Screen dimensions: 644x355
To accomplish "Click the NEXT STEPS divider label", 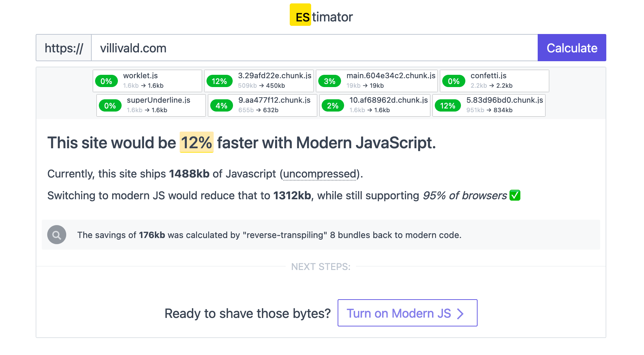I will pos(321,267).
